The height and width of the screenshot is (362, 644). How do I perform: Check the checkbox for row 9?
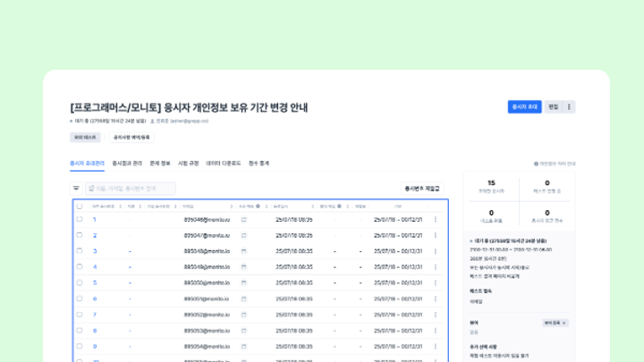click(x=80, y=346)
